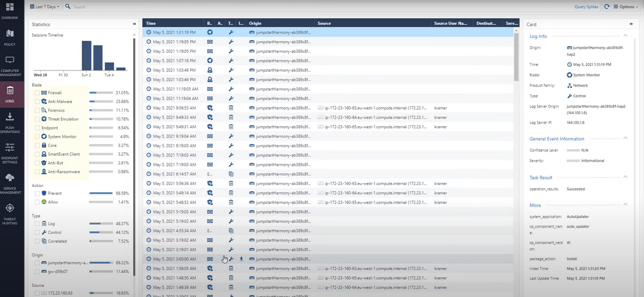Open Service Management

[x=10, y=182]
